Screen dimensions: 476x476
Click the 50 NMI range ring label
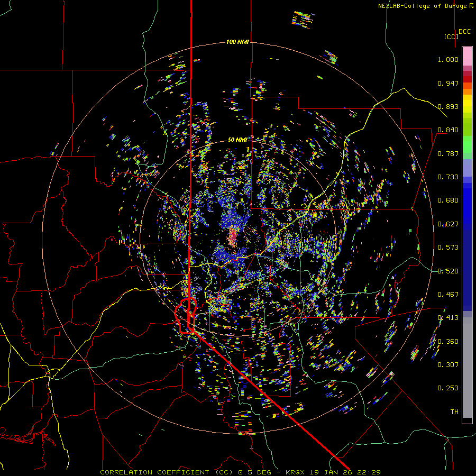pos(237,140)
